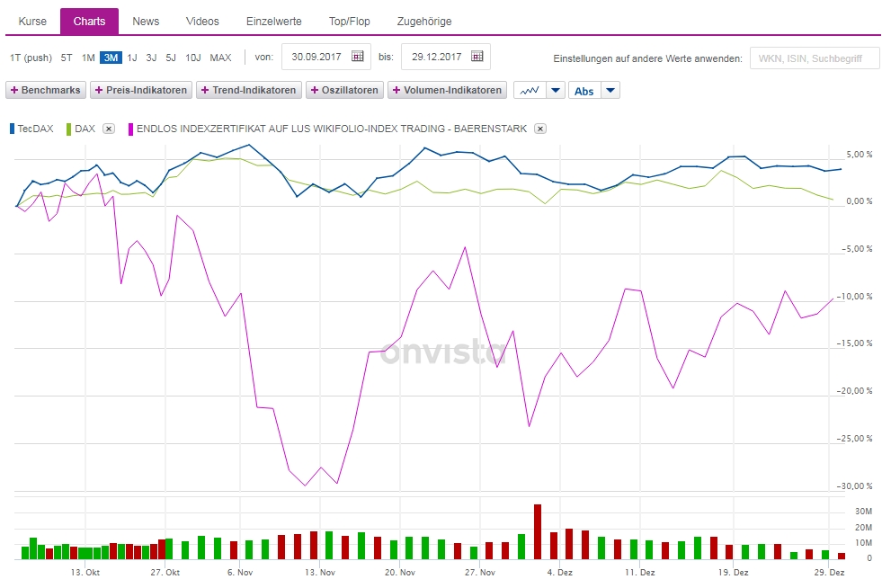Switch to the News tab
Viewport: 882px width, 588px height.
click(146, 22)
